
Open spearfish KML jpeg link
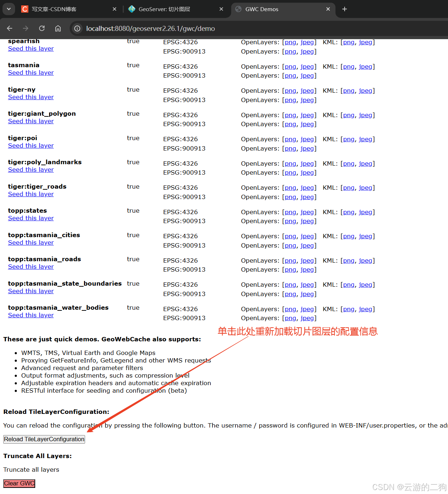tap(365, 42)
